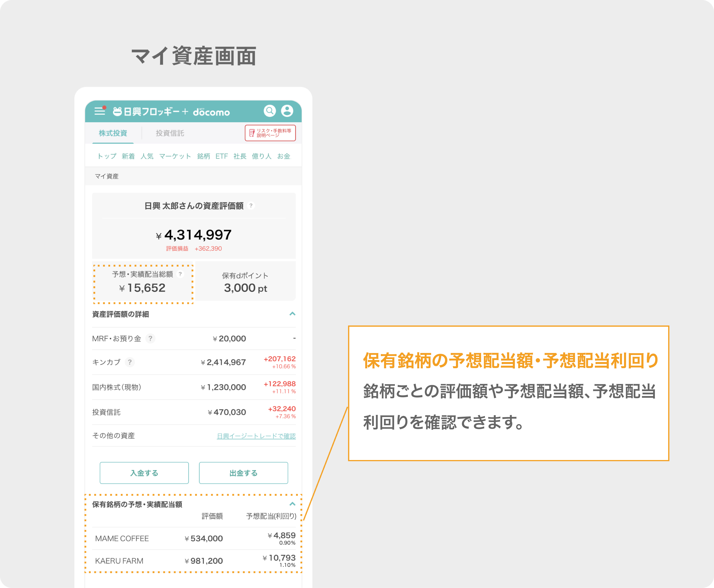Click the frog logo in header
This screenshot has width=714, height=588.
pyautogui.click(x=117, y=111)
